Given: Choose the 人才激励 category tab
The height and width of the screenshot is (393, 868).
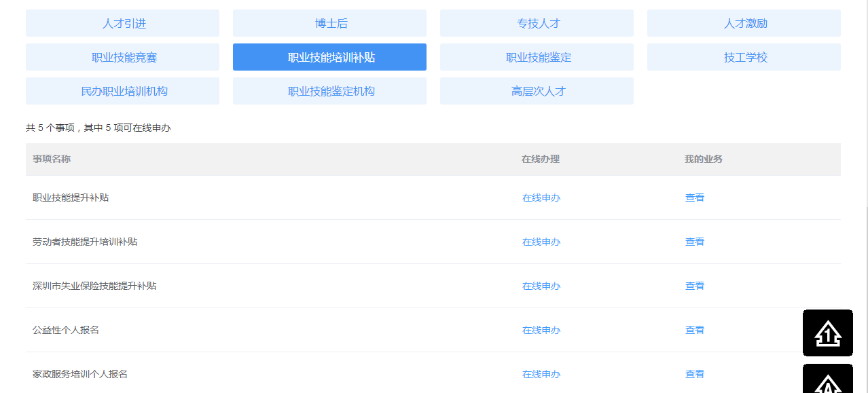Looking at the screenshot, I should point(744,23).
